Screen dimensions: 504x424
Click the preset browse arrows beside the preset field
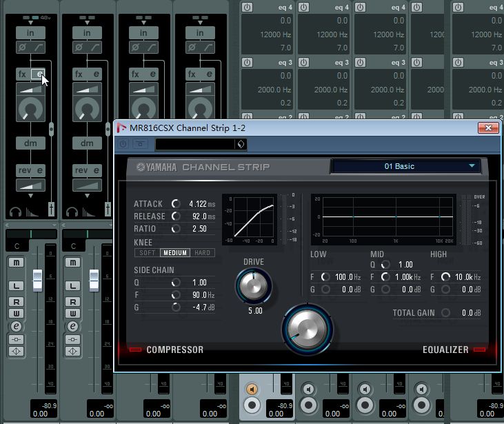241,144
